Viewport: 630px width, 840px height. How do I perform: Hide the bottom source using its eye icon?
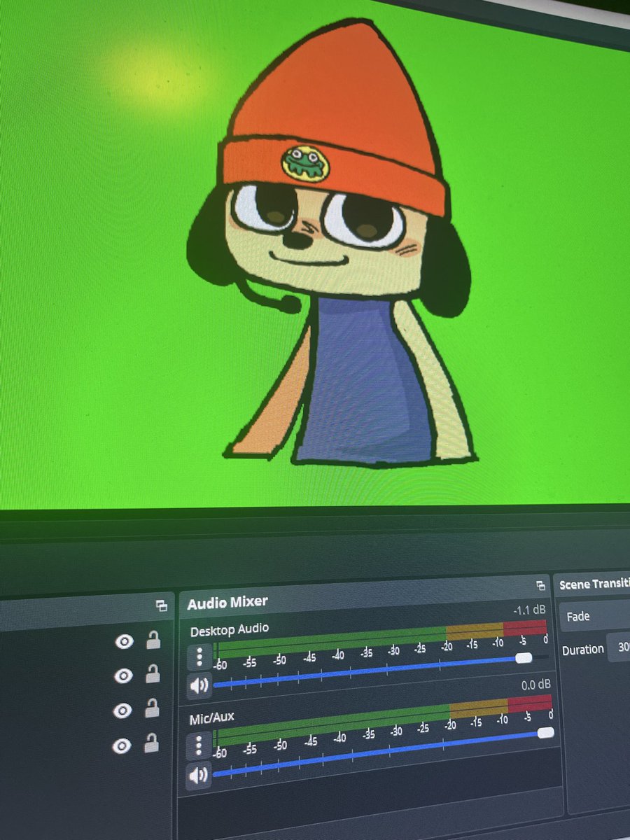pos(122,747)
